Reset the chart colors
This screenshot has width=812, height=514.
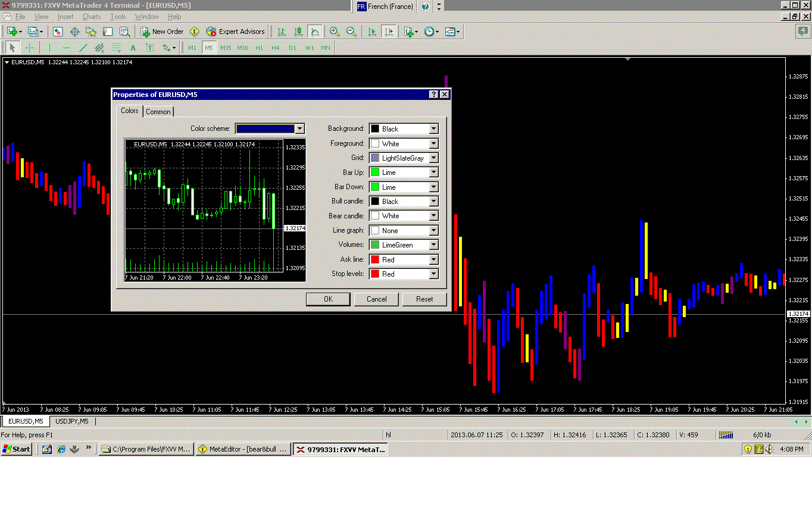pos(424,299)
